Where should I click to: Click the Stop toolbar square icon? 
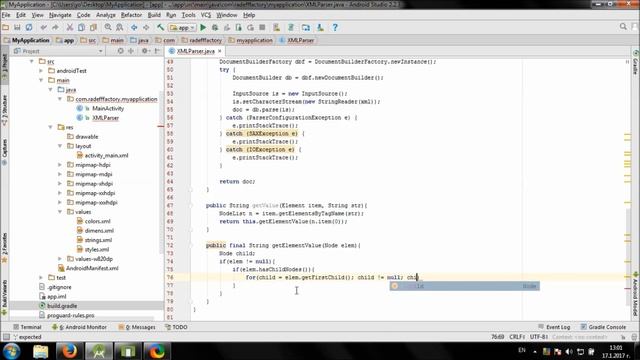coord(262,27)
